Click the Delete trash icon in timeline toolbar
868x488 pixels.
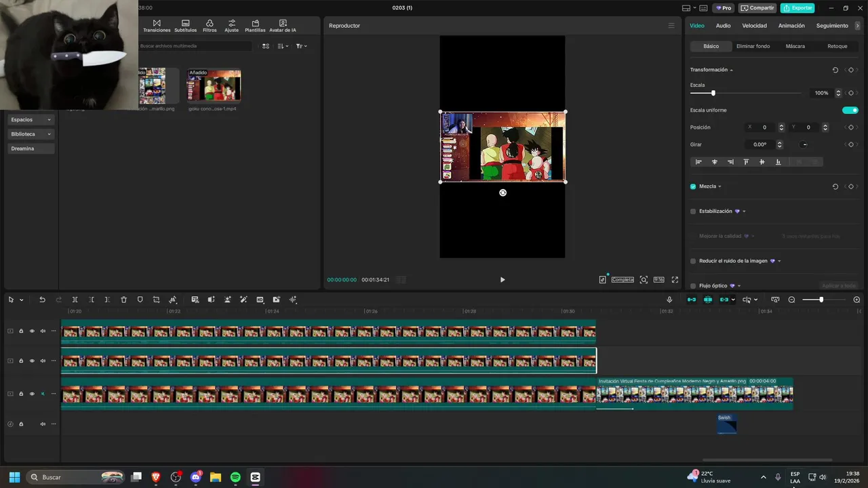pos(123,300)
